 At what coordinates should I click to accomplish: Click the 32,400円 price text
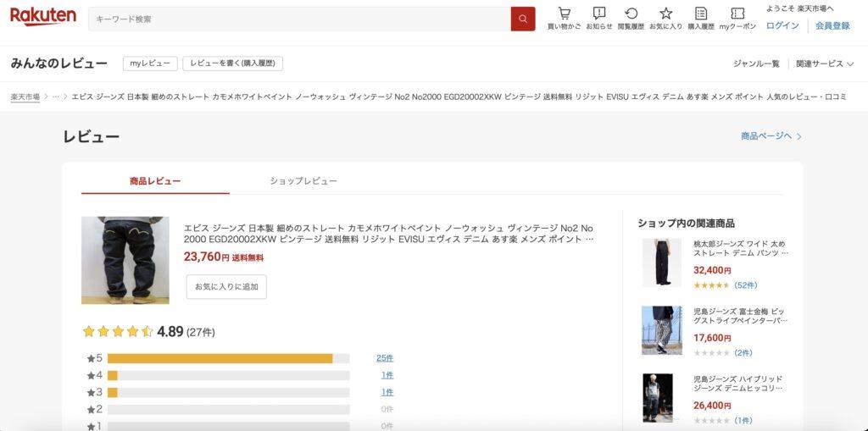(712, 271)
